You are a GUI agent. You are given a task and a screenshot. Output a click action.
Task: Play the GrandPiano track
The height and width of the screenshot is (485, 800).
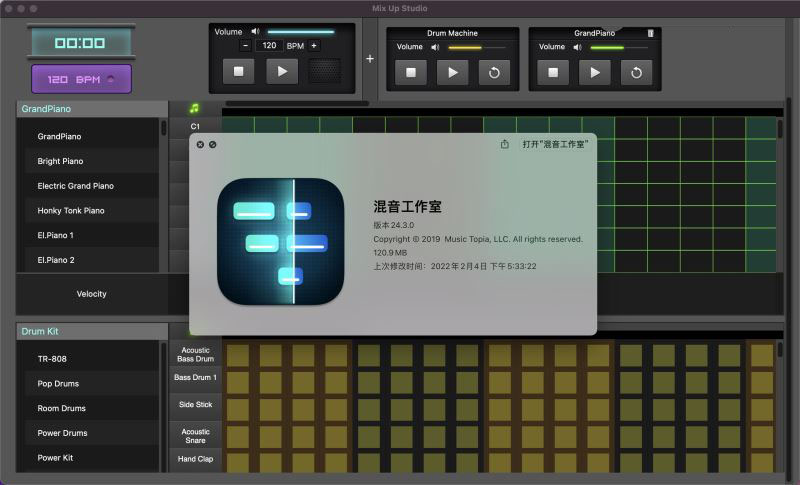[x=595, y=72]
